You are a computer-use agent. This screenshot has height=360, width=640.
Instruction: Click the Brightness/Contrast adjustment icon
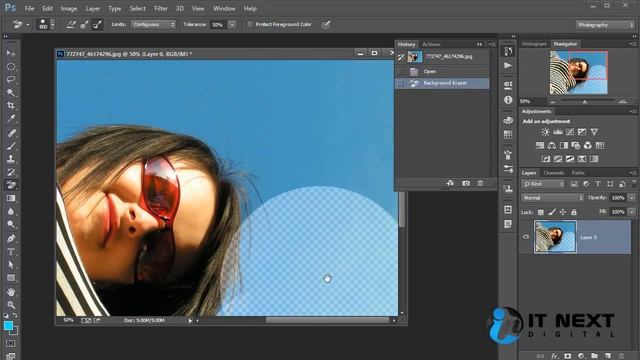[x=545, y=132]
